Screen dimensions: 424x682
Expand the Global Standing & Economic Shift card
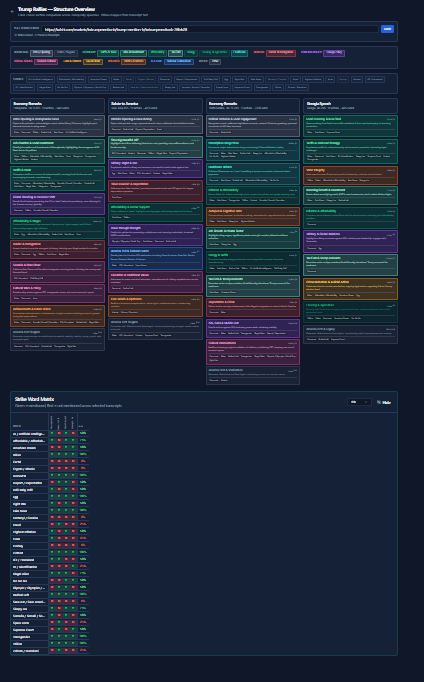(x=57, y=204)
